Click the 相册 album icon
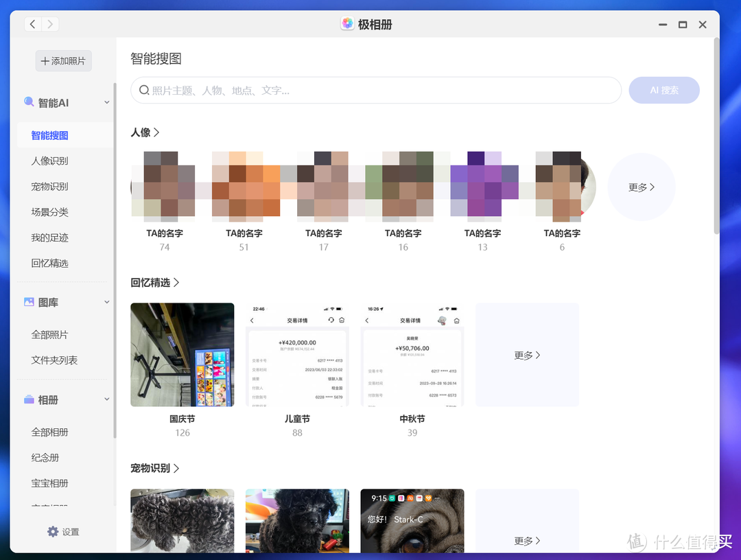The height and width of the screenshot is (560, 741). [29, 400]
